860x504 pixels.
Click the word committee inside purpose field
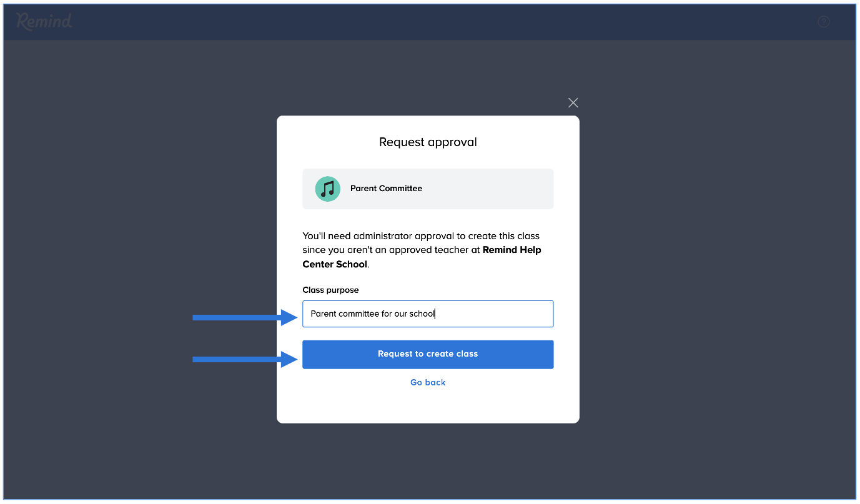[358, 314]
